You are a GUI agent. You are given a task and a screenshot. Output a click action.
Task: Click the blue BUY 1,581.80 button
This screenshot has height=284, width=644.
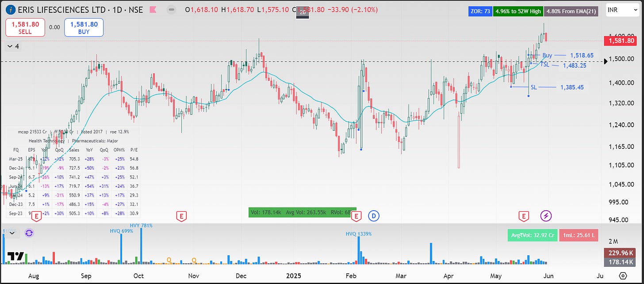[x=84, y=27]
